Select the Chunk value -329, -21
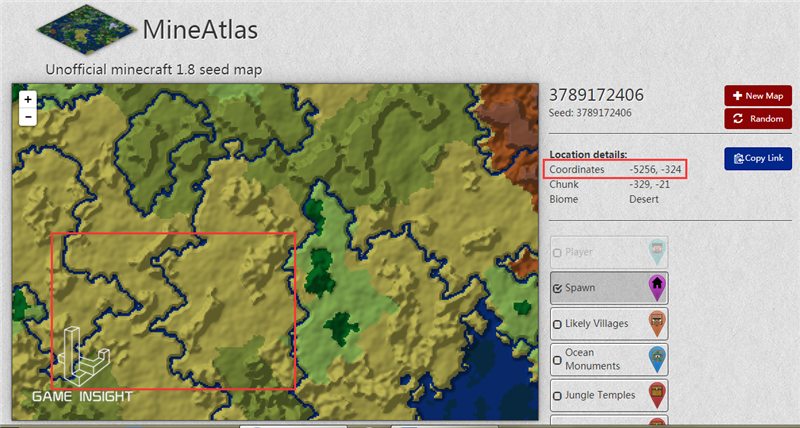800x428 pixels. coord(649,184)
